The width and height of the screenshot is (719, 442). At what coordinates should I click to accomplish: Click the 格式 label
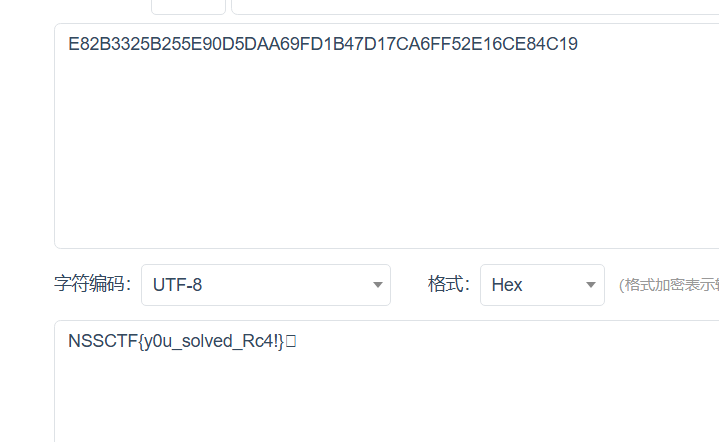coord(449,284)
